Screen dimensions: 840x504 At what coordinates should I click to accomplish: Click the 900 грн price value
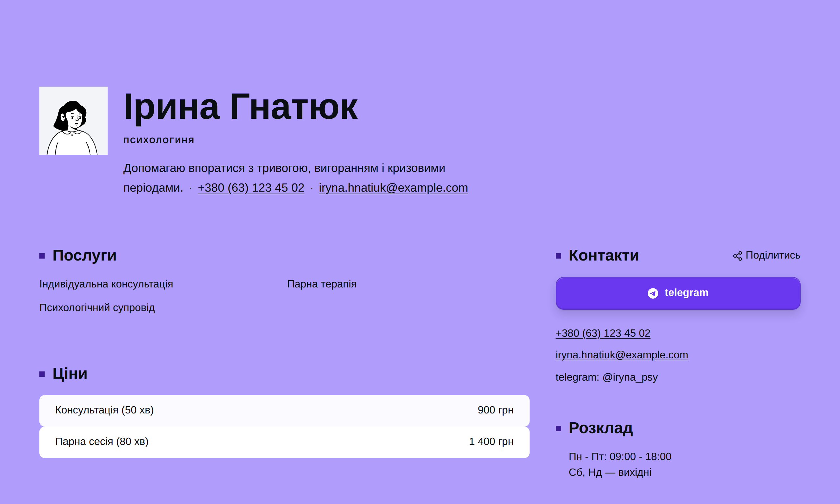click(495, 410)
